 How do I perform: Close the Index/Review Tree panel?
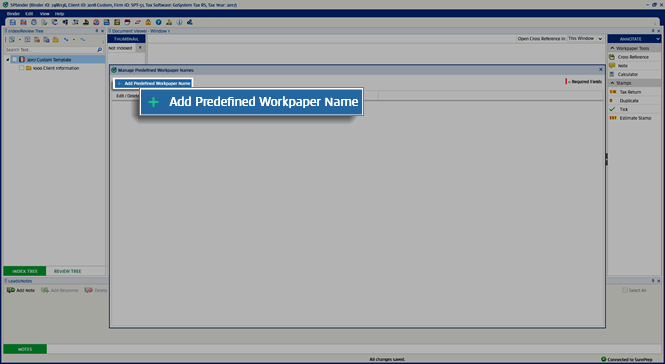(102, 31)
